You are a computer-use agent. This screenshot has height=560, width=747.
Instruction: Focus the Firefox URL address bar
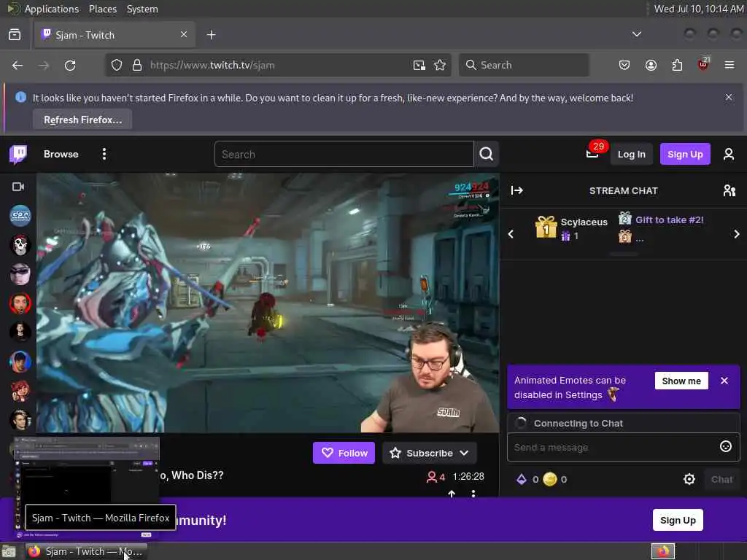[x=276, y=65]
